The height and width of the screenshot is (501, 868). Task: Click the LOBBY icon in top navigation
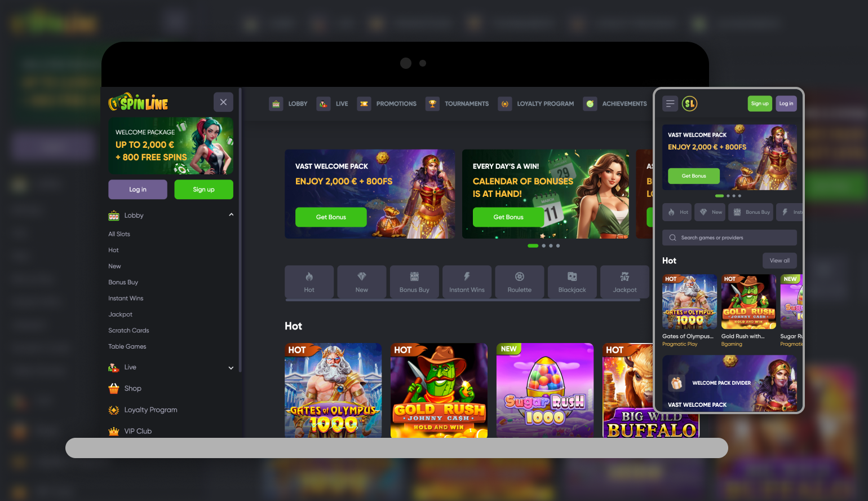pyautogui.click(x=276, y=104)
